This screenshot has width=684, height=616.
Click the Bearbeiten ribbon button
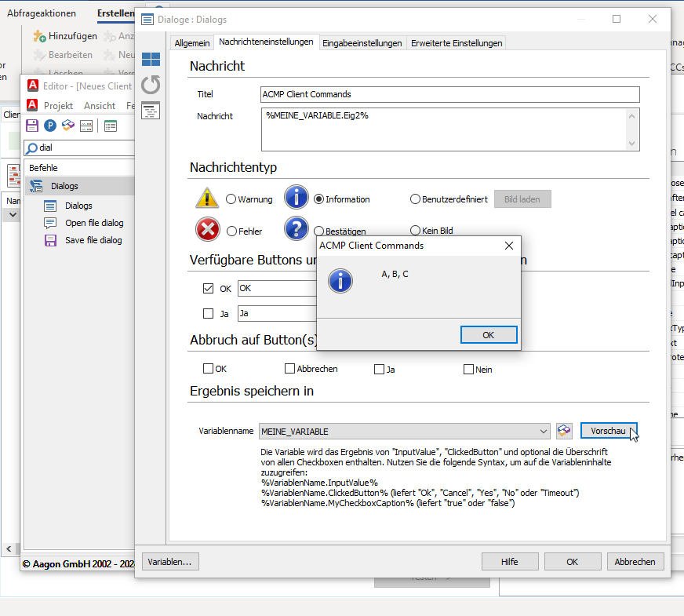tap(64, 55)
